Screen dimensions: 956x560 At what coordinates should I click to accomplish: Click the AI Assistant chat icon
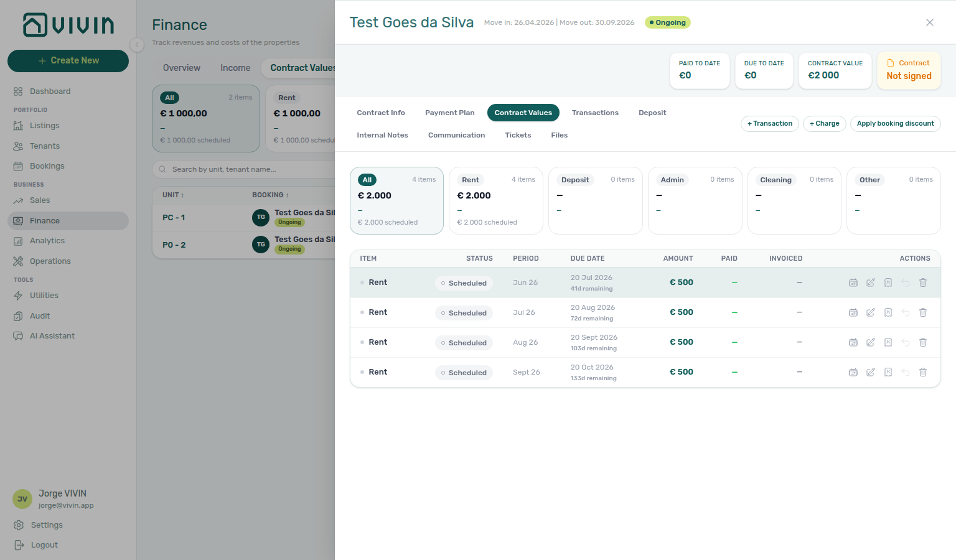pos(18,336)
